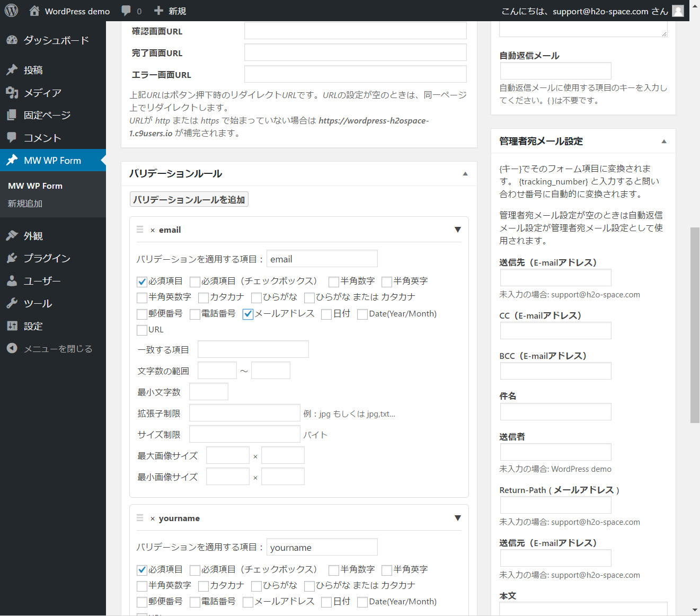
Task: Click the plus icon for 新規
Action: coord(158,11)
